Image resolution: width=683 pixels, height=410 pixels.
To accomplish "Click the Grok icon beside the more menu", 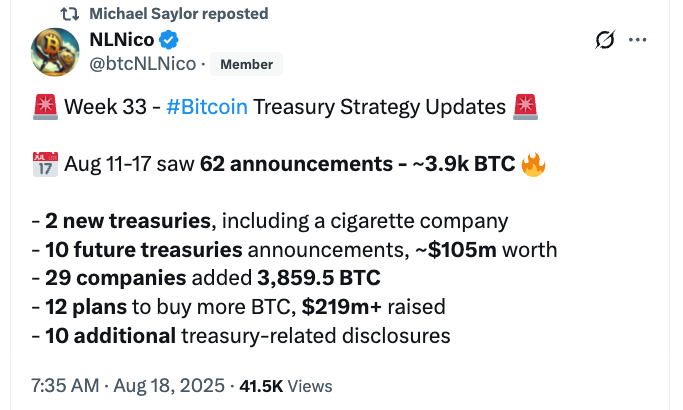I will (604, 40).
